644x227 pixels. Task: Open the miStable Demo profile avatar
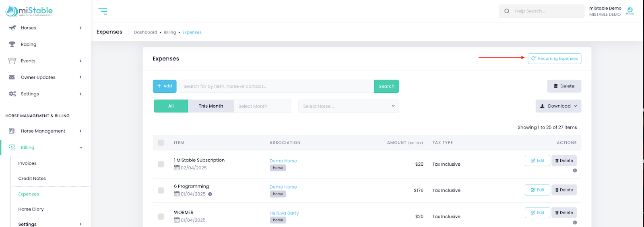(x=630, y=11)
